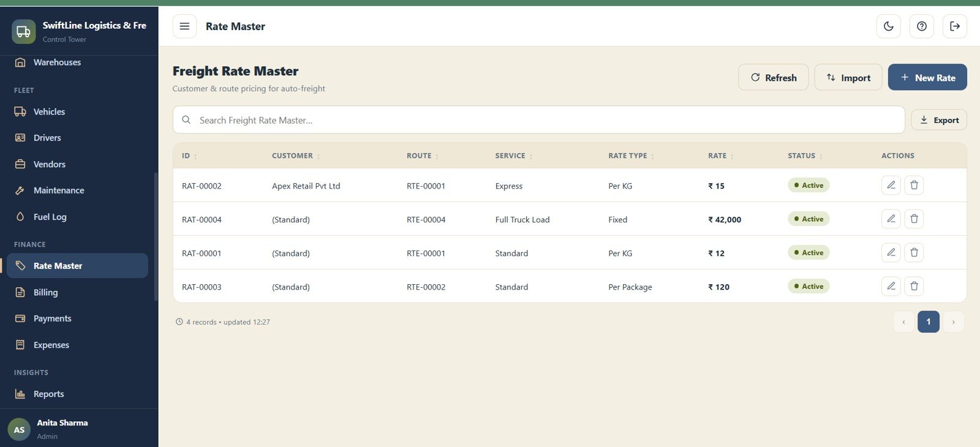Click the Anita Sharma user name
The height and width of the screenshot is (447, 980).
point(62,423)
